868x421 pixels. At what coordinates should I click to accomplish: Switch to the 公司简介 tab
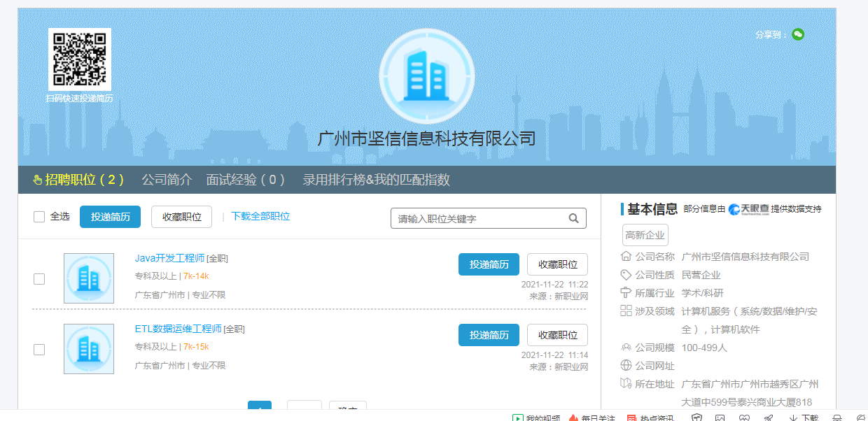[167, 180]
